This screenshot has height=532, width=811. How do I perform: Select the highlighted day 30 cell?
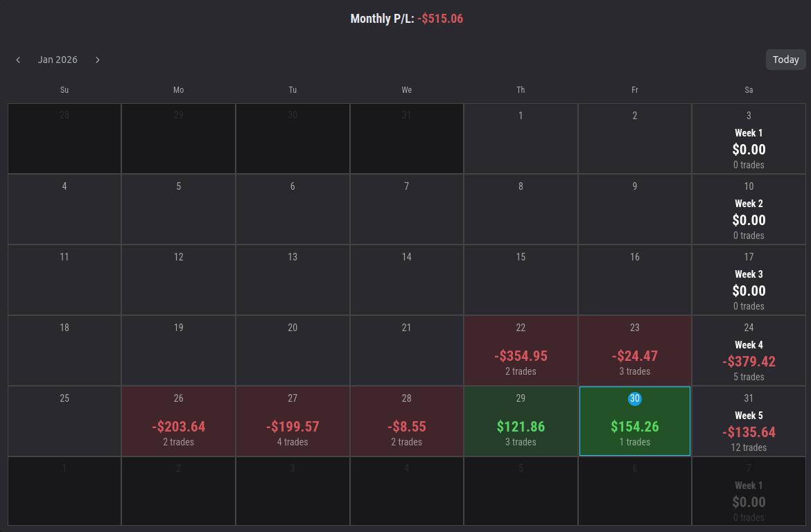click(635, 420)
